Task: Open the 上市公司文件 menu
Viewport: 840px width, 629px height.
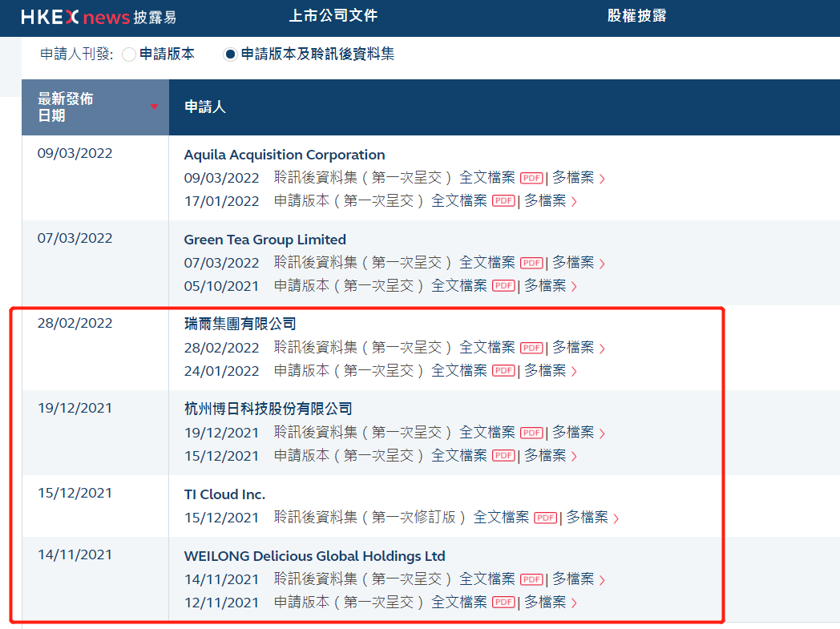Action: [x=333, y=15]
